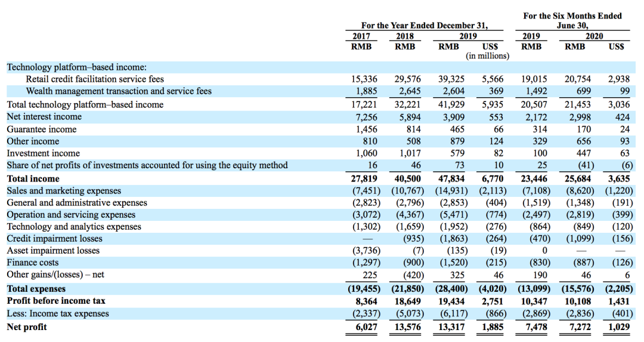Click the 'Asset impairment losses' label

coord(53,250)
